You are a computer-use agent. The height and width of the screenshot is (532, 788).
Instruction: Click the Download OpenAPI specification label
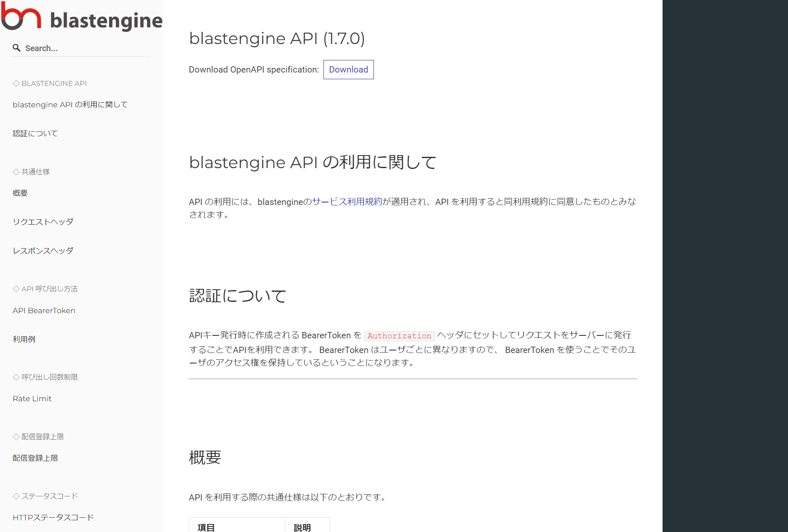[x=254, y=70]
